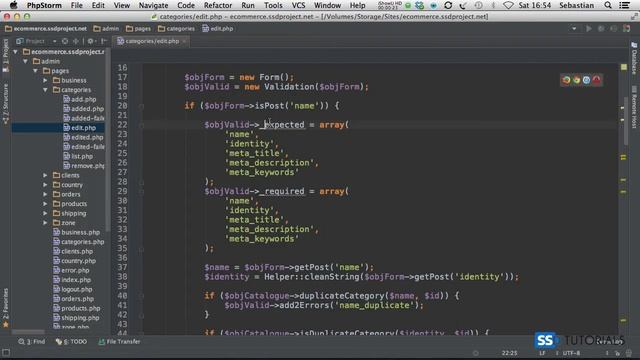Click admin in navigation breadcrumb
Image resolution: width=640 pixels, height=360 pixels.
coord(106,29)
